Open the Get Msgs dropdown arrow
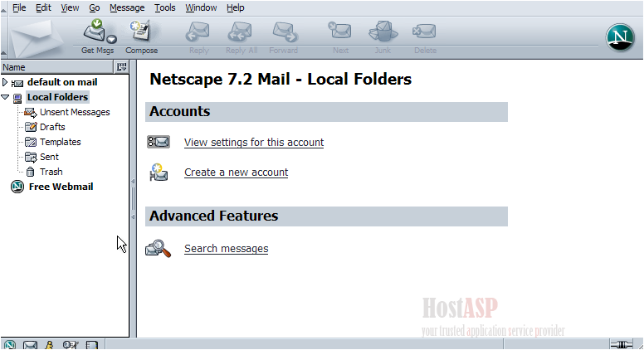This screenshot has height=350, width=644. click(x=111, y=39)
